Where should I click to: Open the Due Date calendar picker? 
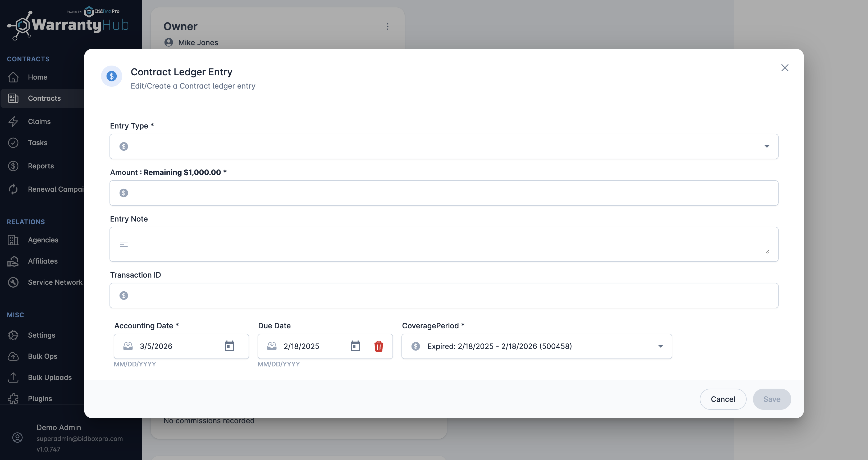(x=355, y=346)
